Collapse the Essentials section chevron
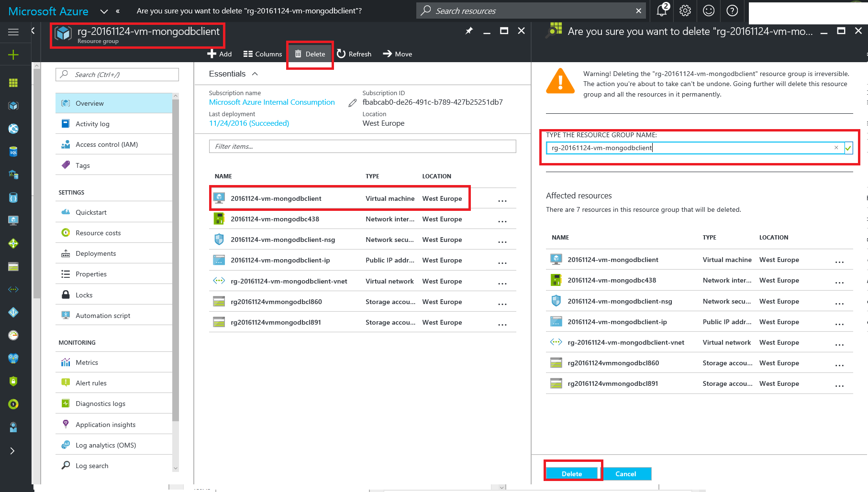 255,74
